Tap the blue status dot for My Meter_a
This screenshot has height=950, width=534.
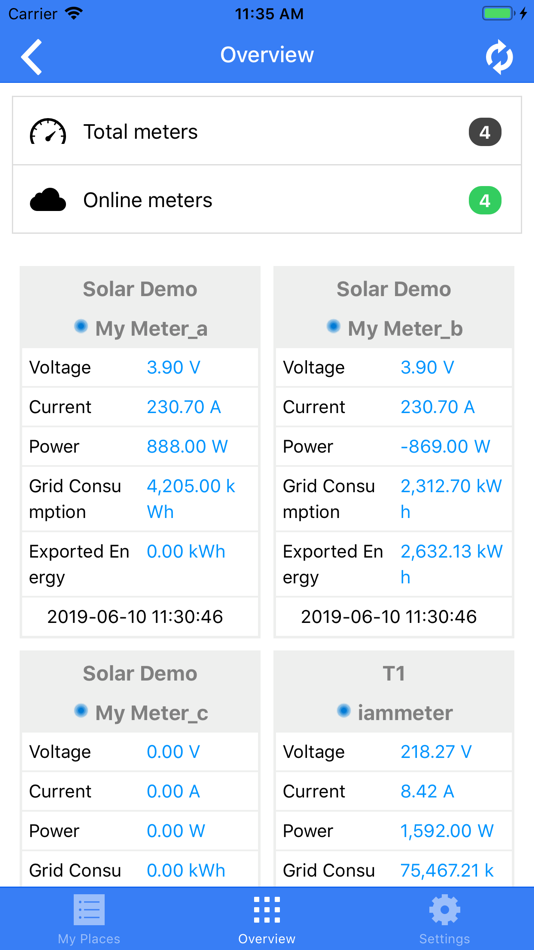pos(81,327)
